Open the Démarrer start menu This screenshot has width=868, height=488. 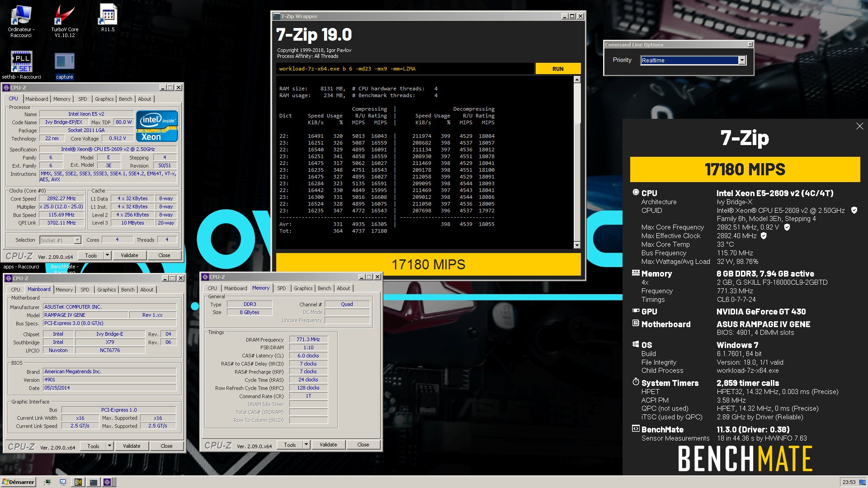18,482
